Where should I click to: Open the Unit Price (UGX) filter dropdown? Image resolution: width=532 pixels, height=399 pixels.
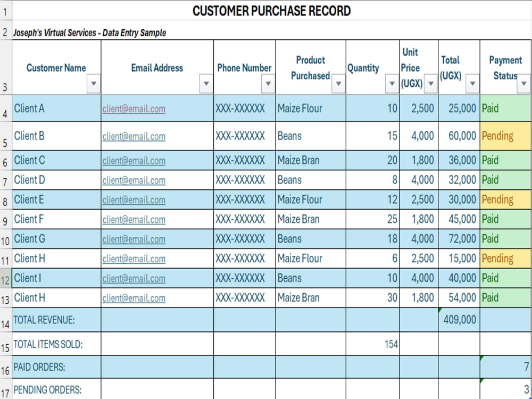[431, 84]
